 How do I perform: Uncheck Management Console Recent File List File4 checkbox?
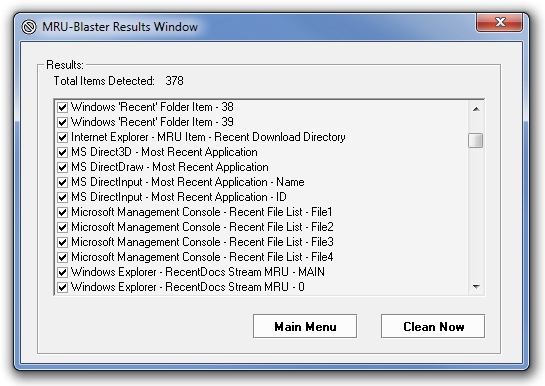[62, 257]
